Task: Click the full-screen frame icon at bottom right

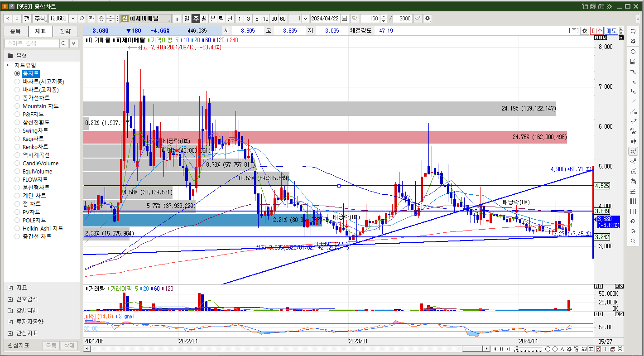Action: 620,349
